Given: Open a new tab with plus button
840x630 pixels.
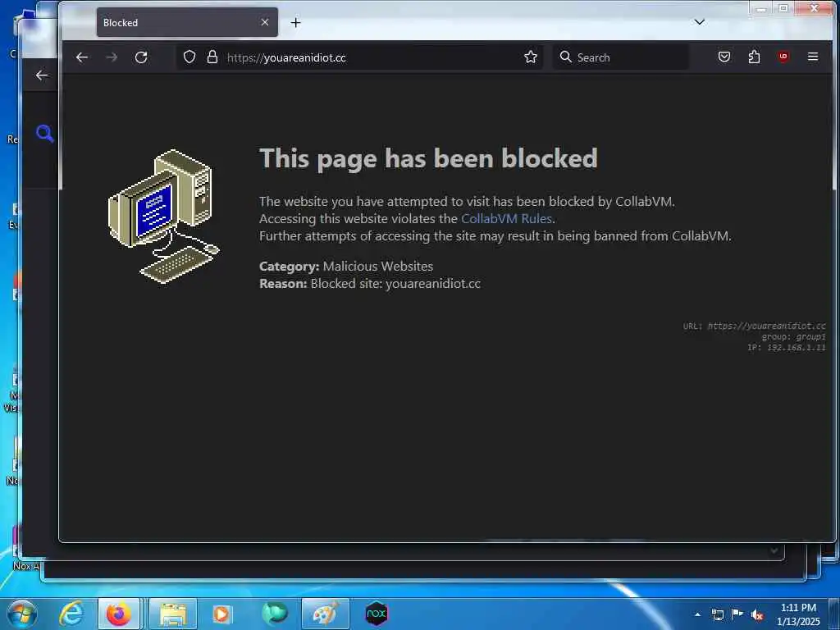Looking at the screenshot, I should [295, 22].
